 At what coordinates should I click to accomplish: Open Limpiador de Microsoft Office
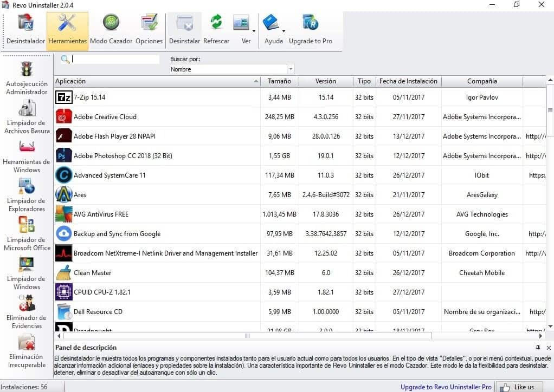27,234
